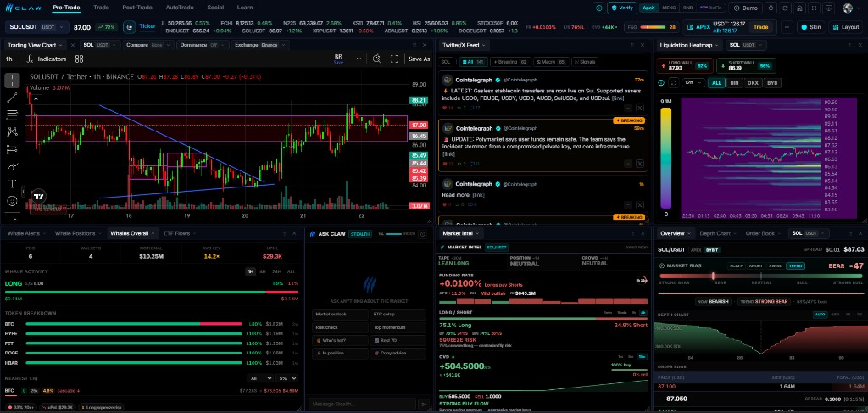
Task: Click the heatmap color scale bar
Action: [666, 159]
